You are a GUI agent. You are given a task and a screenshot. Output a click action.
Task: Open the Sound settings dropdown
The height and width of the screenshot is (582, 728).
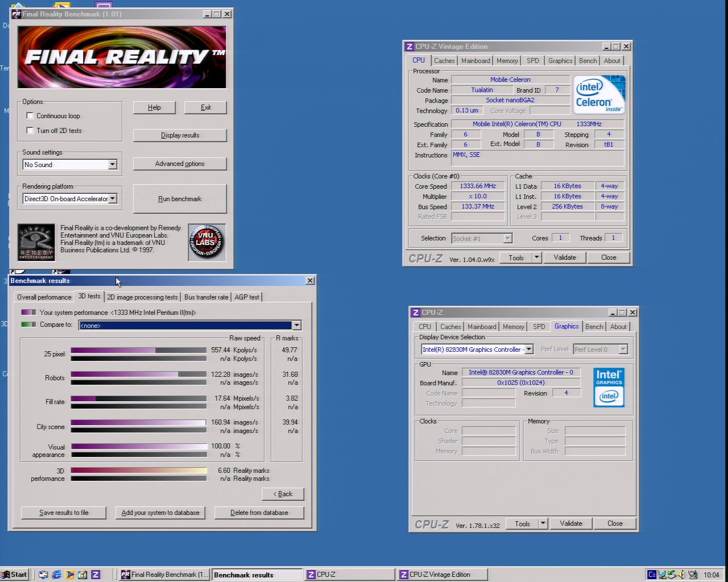tap(112, 165)
